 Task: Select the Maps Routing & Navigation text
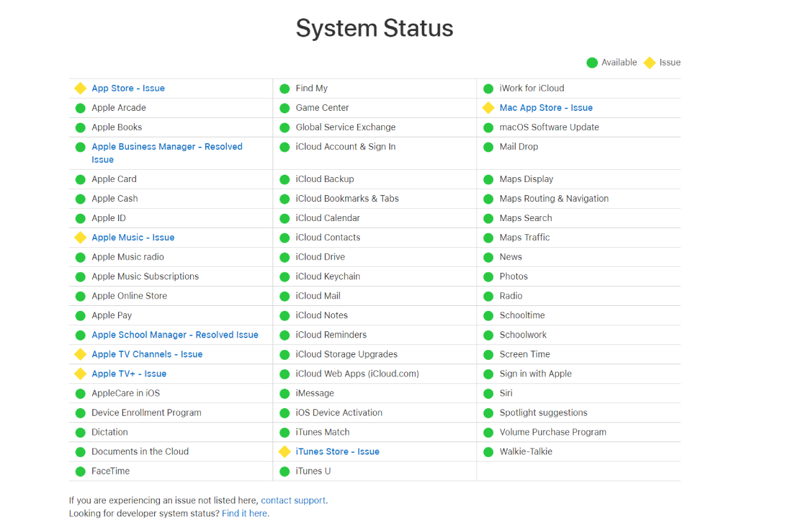[x=554, y=198]
